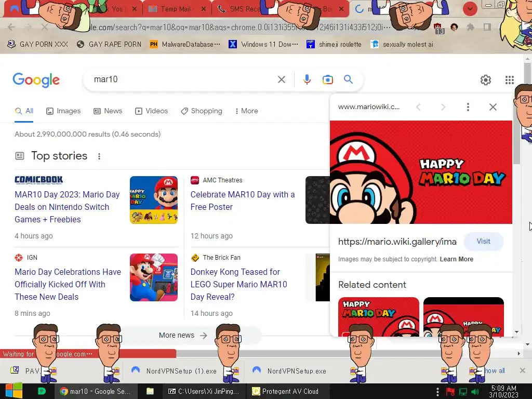Open Windows 11 Dow… bookmark
The image size is (532, 399).
263,44
